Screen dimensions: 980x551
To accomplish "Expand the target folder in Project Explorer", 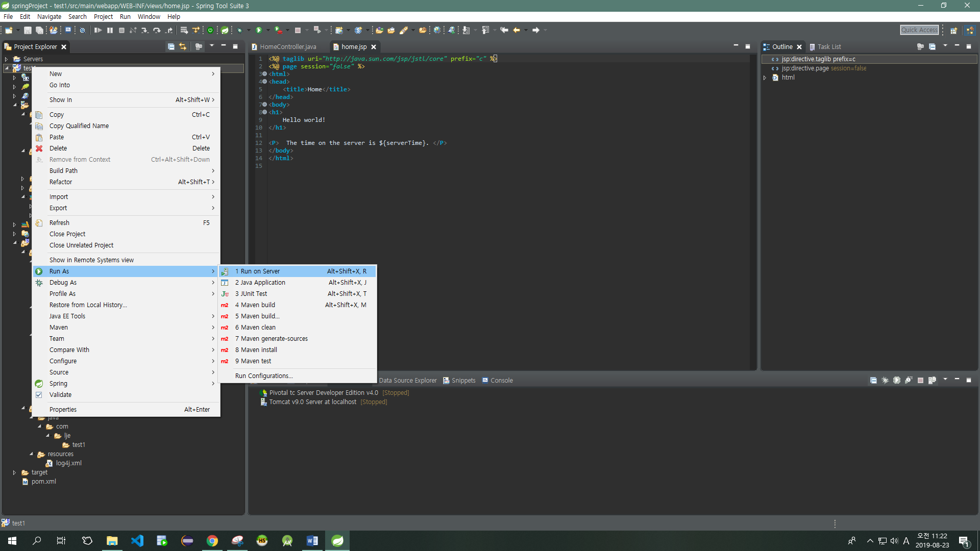I will click(14, 473).
